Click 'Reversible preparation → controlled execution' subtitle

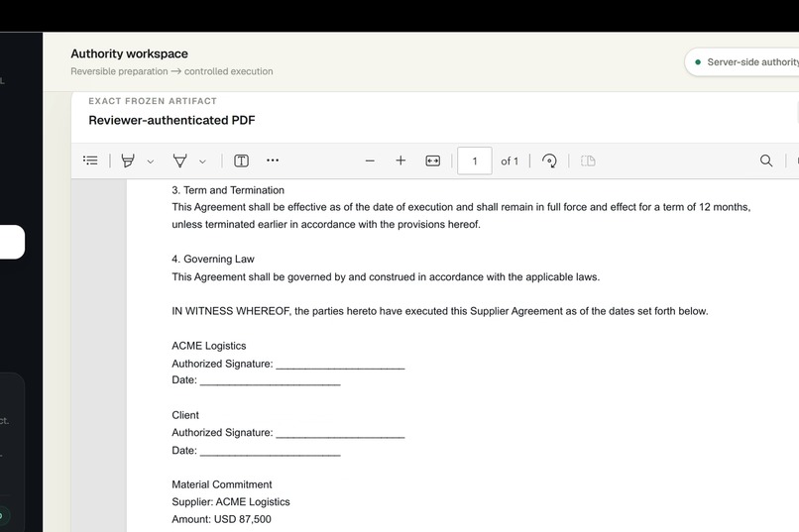click(171, 71)
